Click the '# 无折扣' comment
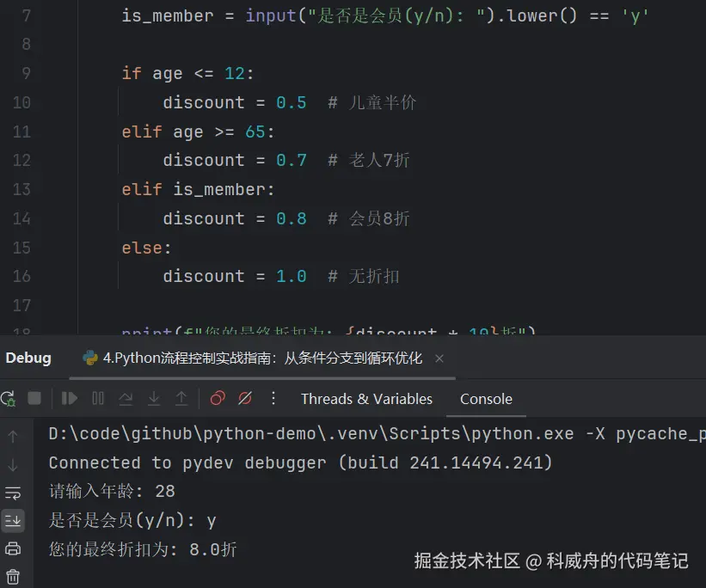Viewport: 706px width, 588px height. [364, 276]
